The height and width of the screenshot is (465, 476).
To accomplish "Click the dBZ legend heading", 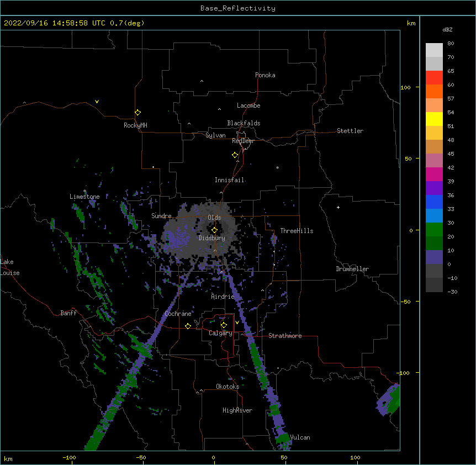I will click(x=447, y=29).
